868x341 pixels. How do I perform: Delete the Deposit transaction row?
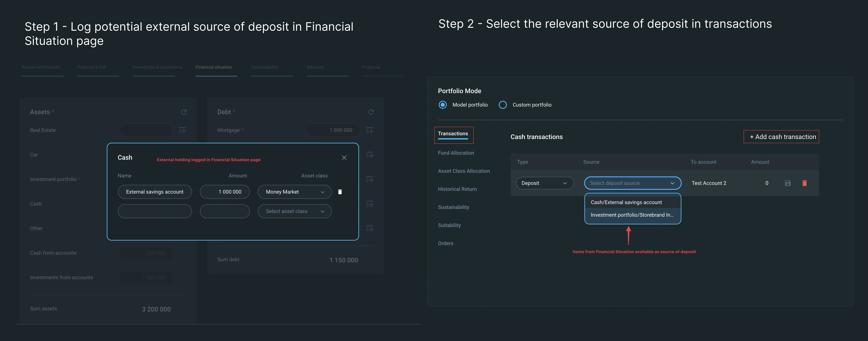pyautogui.click(x=804, y=183)
